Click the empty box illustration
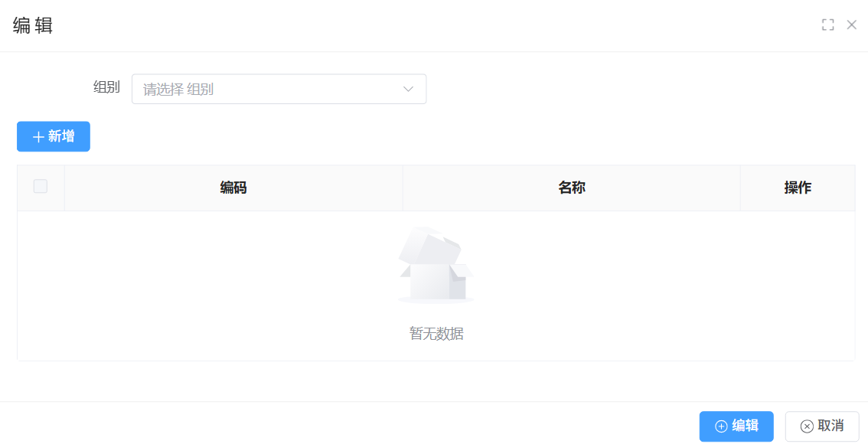 [436, 265]
